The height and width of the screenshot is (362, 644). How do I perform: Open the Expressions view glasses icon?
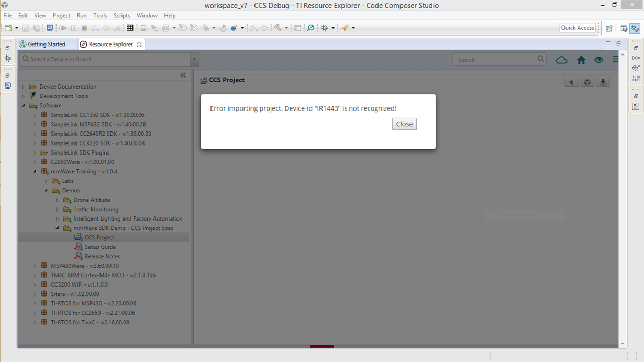coord(636,68)
